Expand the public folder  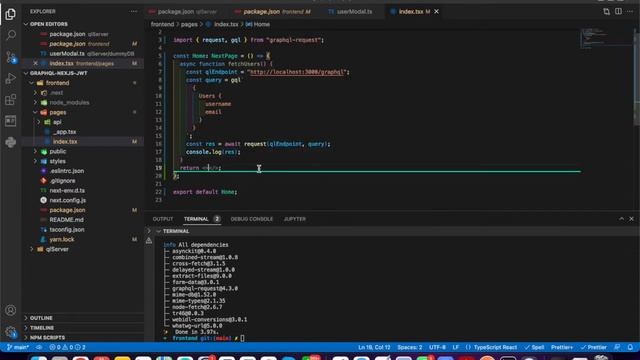coord(58,151)
